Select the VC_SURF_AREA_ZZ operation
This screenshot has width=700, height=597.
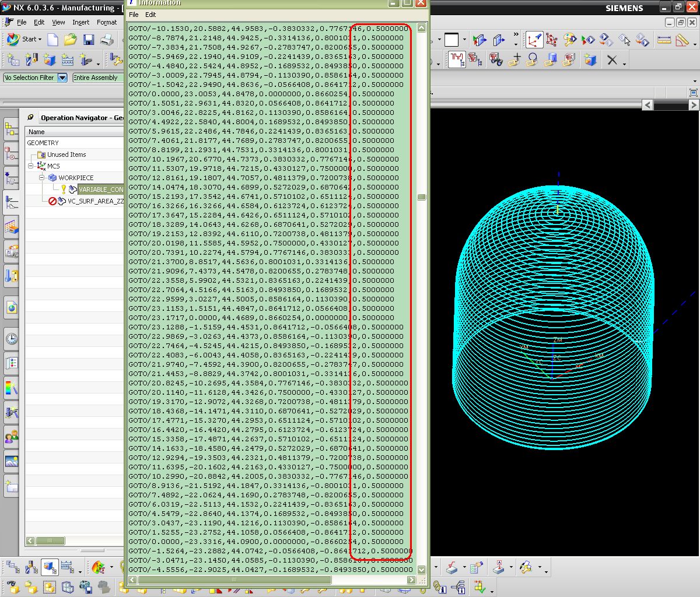coord(95,201)
